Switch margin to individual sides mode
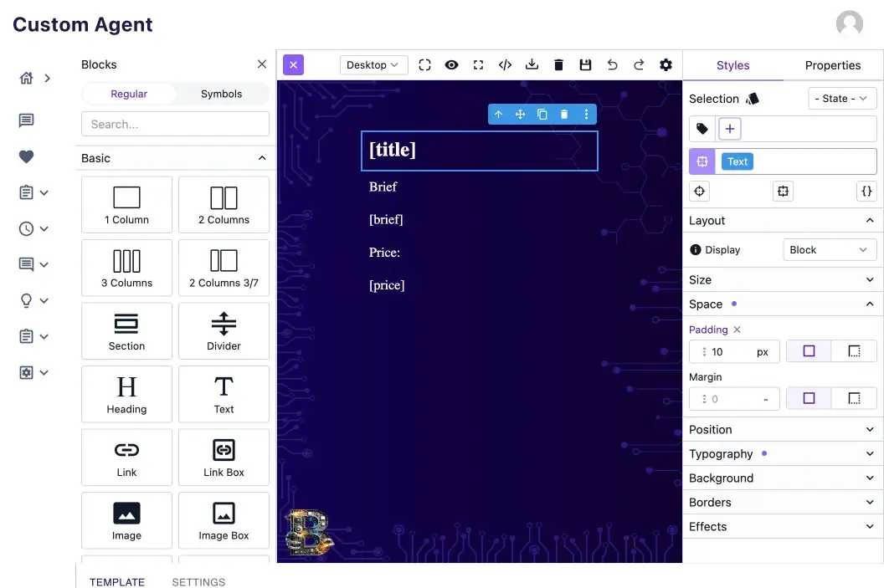Viewport: 884px width, 588px height. 854,398
